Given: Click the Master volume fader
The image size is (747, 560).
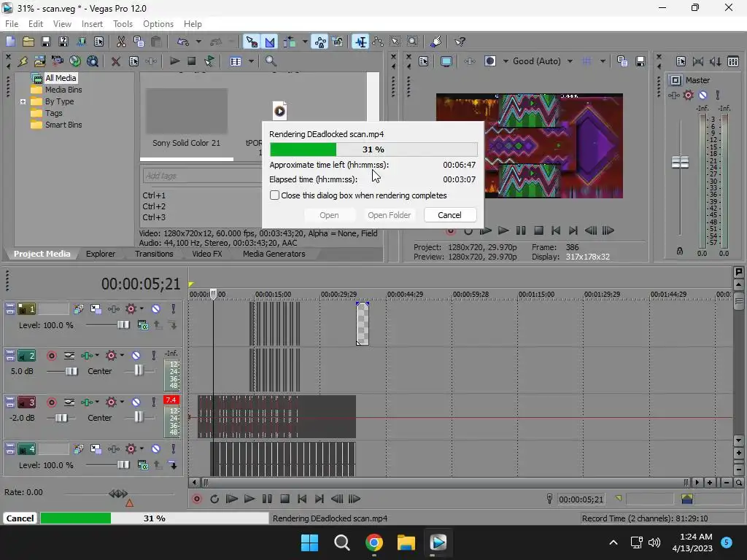Looking at the screenshot, I should (680, 163).
